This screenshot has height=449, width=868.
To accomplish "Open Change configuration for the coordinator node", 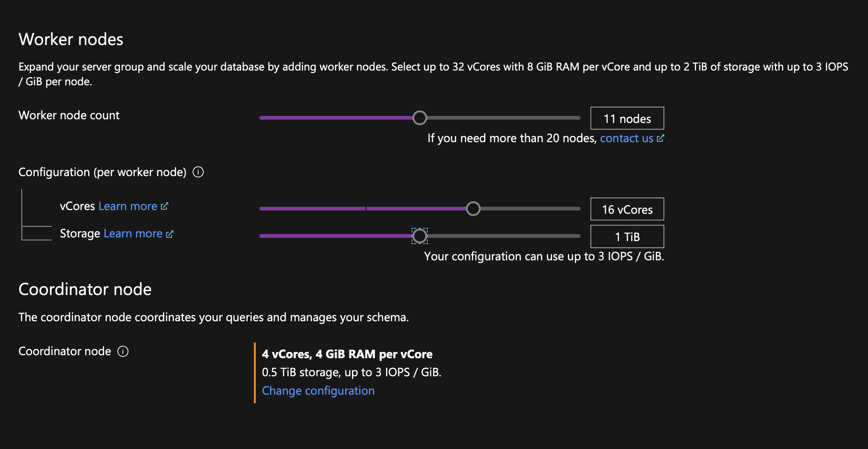I will (x=318, y=390).
